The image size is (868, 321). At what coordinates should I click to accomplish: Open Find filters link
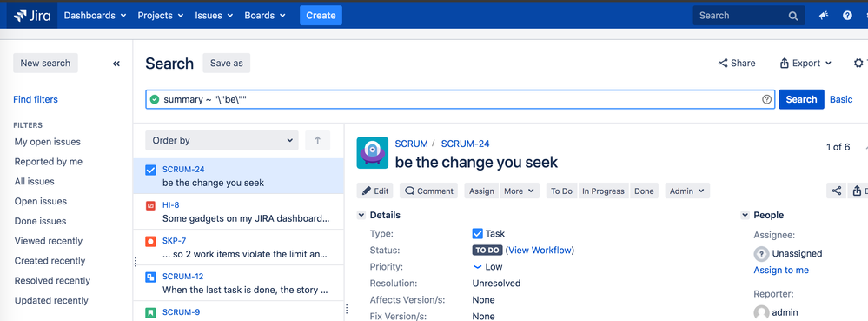tap(36, 100)
